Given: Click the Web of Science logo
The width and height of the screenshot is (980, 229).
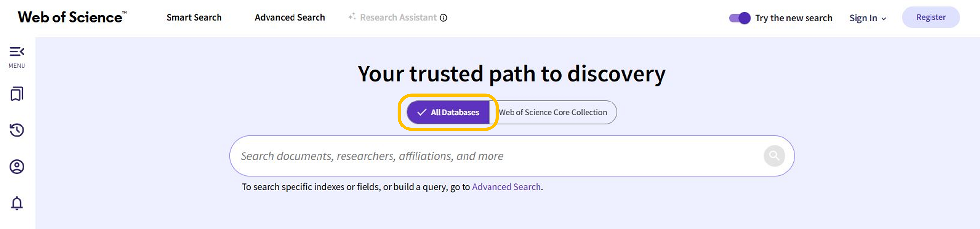Looking at the screenshot, I should pyautogui.click(x=72, y=17).
